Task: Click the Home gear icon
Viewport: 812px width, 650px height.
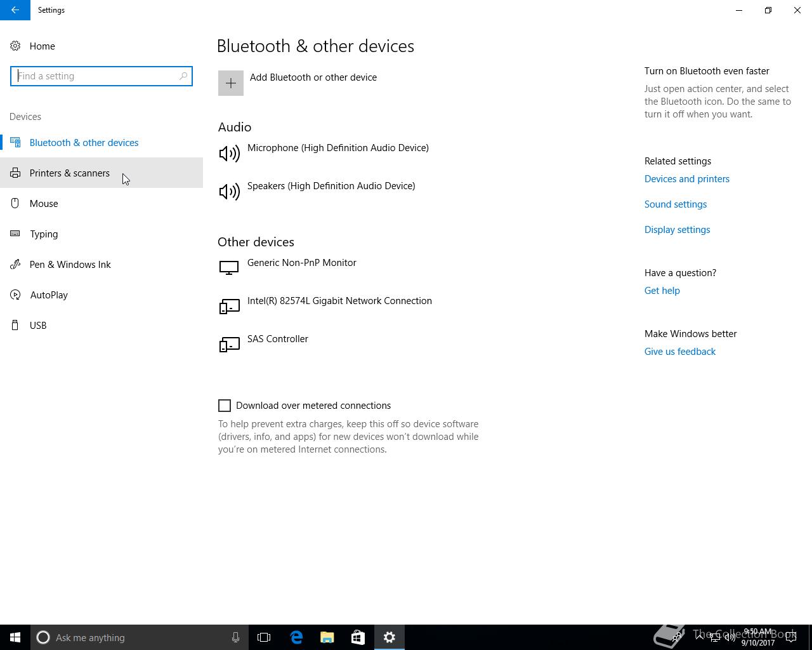Action: coord(15,46)
